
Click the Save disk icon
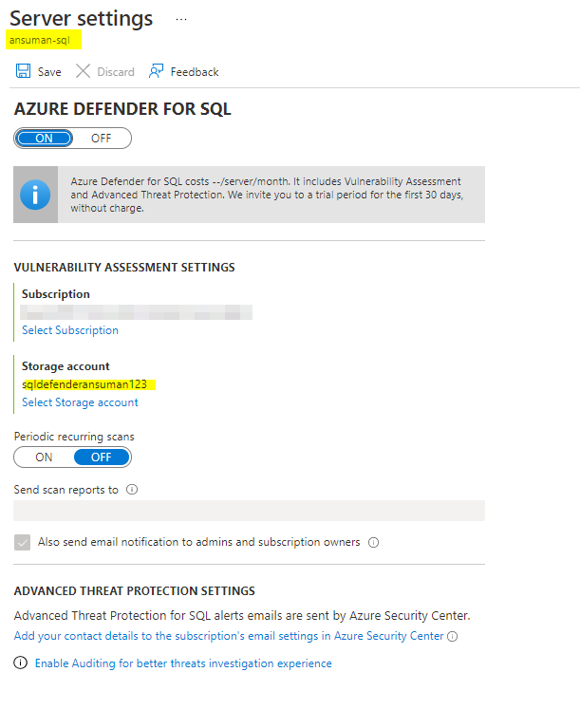tap(23, 71)
